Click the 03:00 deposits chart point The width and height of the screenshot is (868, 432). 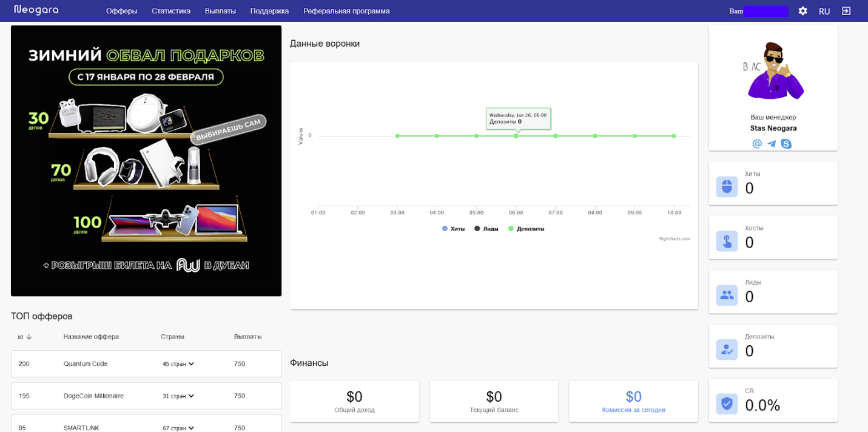point(397,136)
